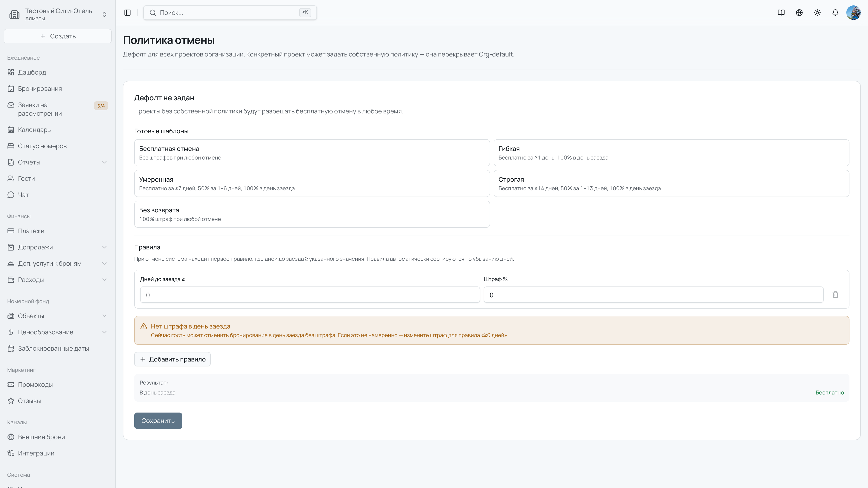
Task: Click the Гости people icon
Action: pos(11,178)
